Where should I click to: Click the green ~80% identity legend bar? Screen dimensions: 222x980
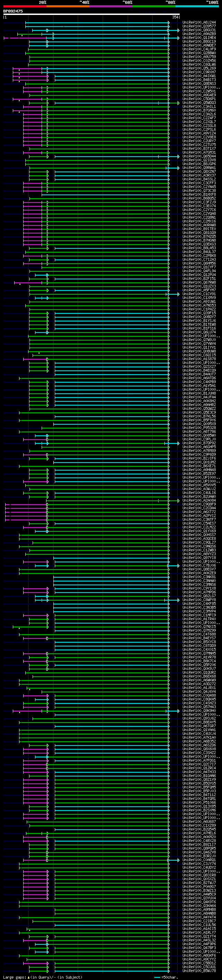point(154,7)
